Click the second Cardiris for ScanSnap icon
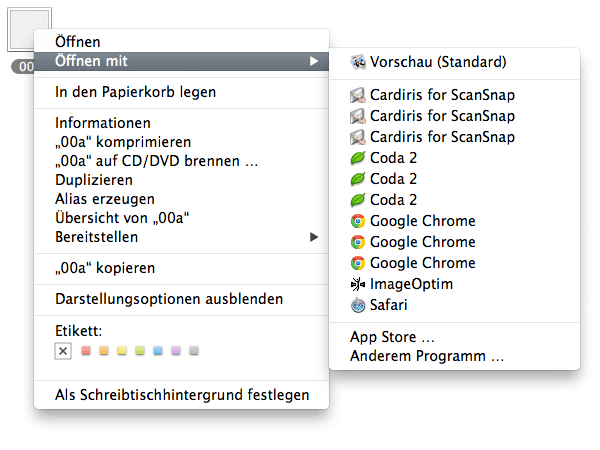 tap(358, 116)
